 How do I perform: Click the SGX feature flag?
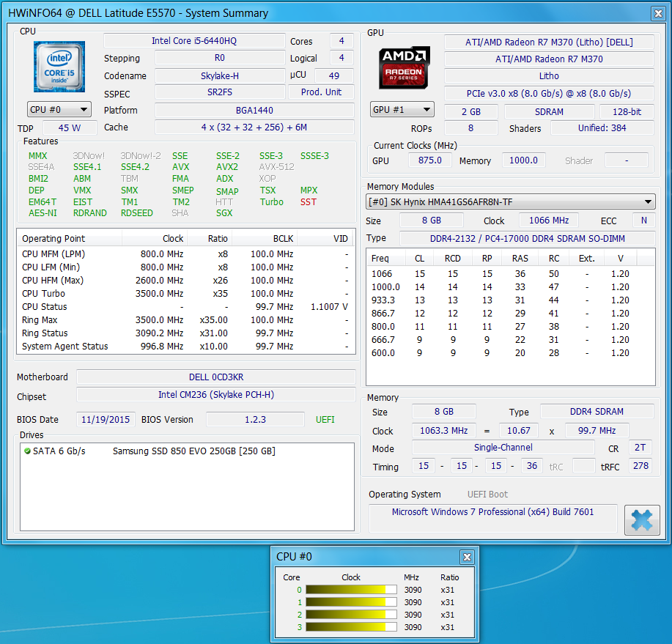tap(224, 213)
